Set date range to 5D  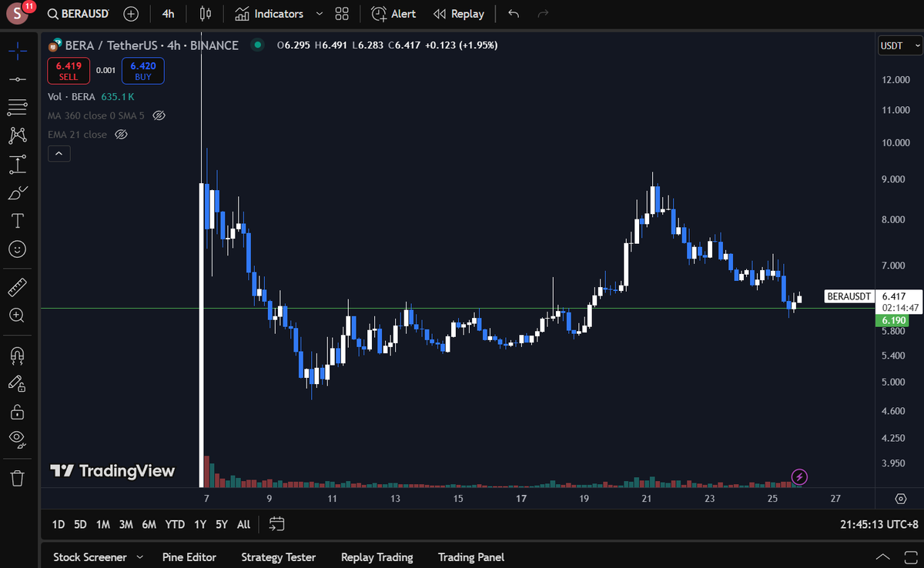(80, 524)
